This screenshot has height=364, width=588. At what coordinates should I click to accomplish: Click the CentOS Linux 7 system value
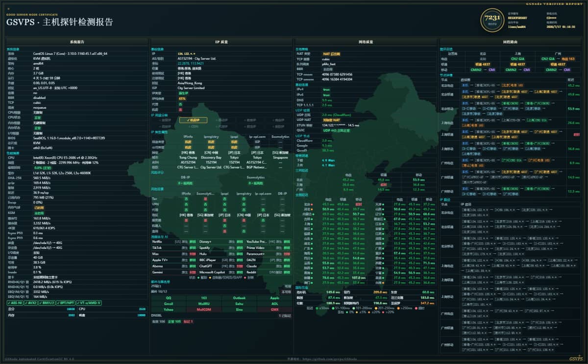[x=70, y=53]
